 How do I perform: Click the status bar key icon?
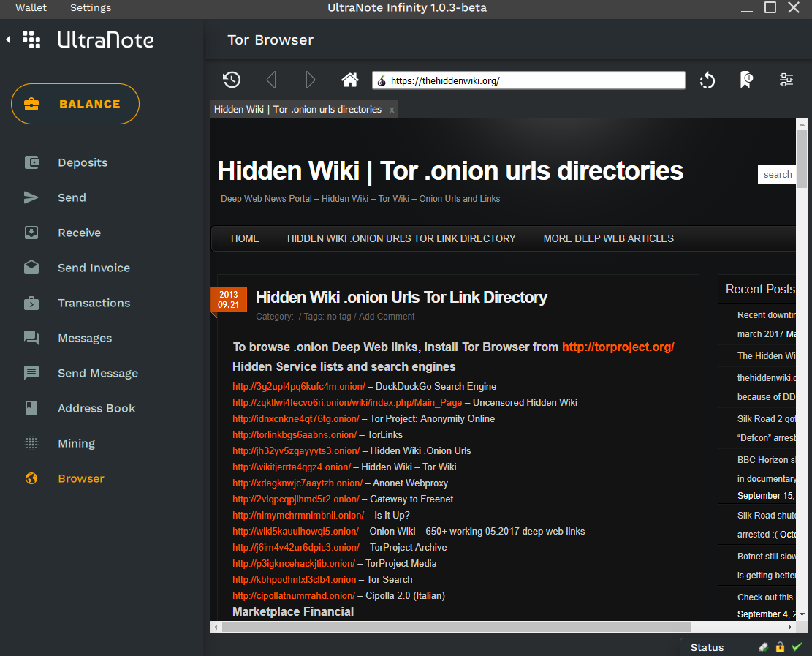pos(763,646)
